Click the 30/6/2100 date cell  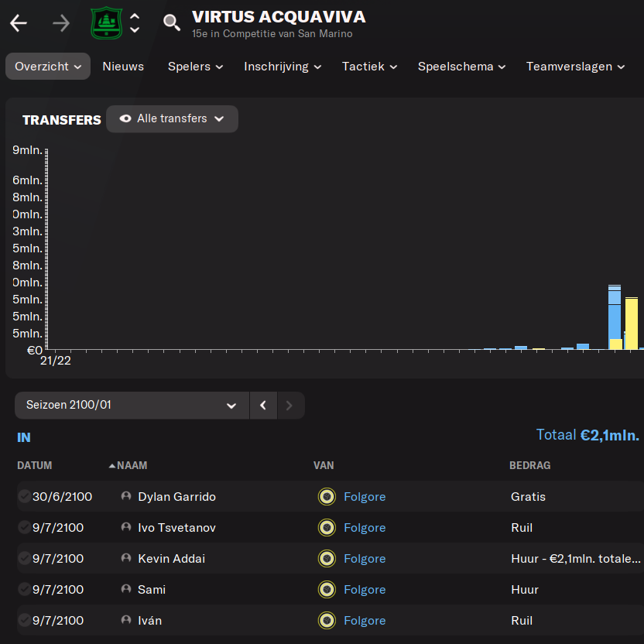click(62, 497)
